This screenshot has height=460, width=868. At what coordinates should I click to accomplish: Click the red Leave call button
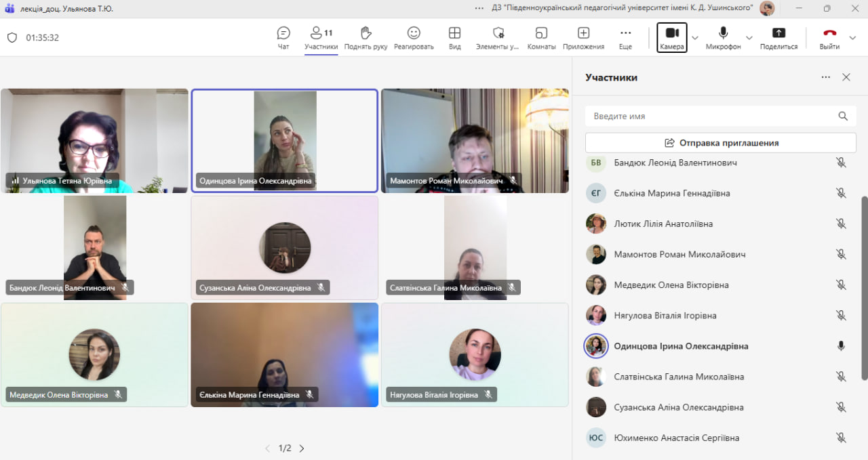[x=829, y=34]
